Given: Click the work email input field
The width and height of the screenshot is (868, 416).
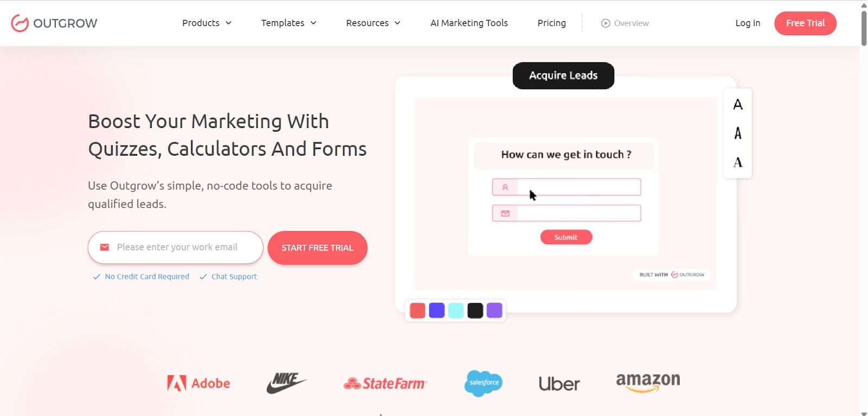Looking at the screenshot, I should 176,247.
